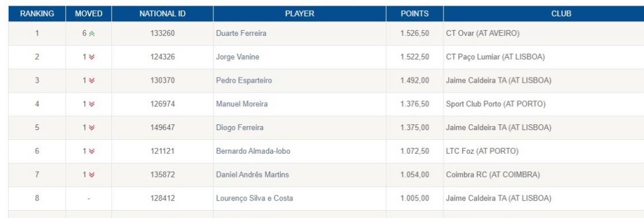
Task: Click the MOVED column header
Action: (89, 13)
